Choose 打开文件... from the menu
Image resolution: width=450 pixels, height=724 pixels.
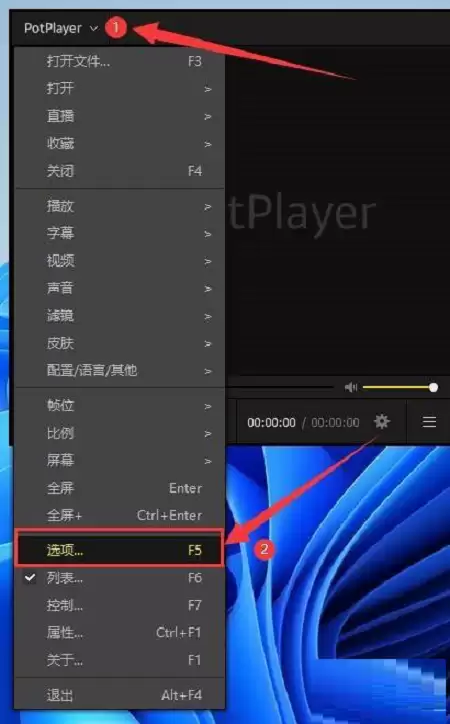(120, 61)
